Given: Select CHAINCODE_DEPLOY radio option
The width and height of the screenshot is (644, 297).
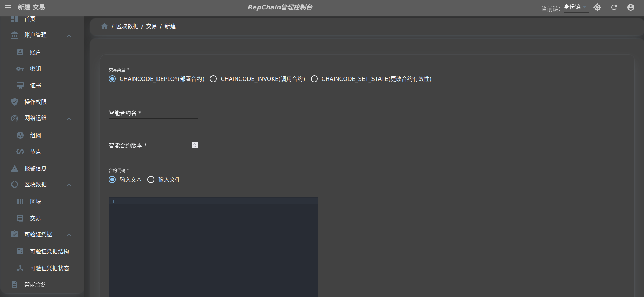Looking at the screenshot, I should tap(112, 79).
